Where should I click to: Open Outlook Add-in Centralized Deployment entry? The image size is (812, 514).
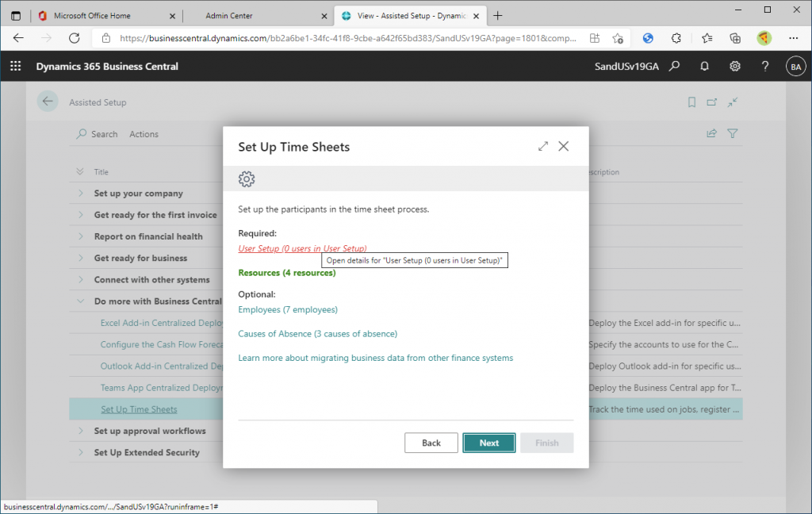[x=162, y=366]
